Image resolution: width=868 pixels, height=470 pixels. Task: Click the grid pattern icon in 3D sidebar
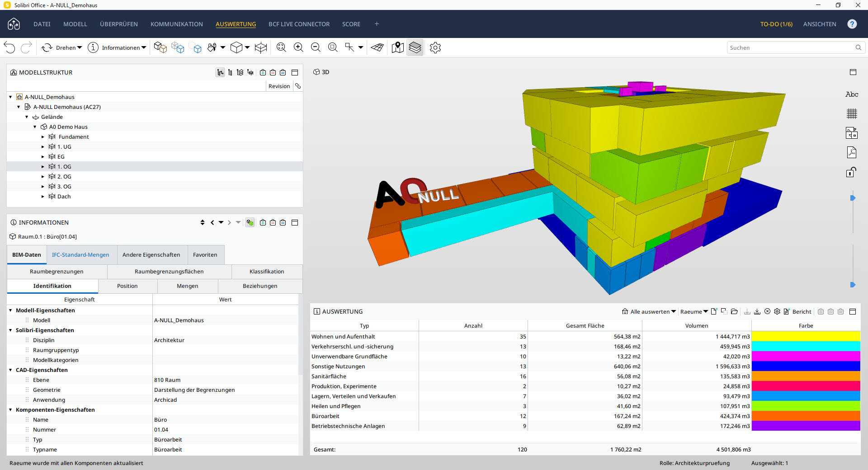point(852,113)
